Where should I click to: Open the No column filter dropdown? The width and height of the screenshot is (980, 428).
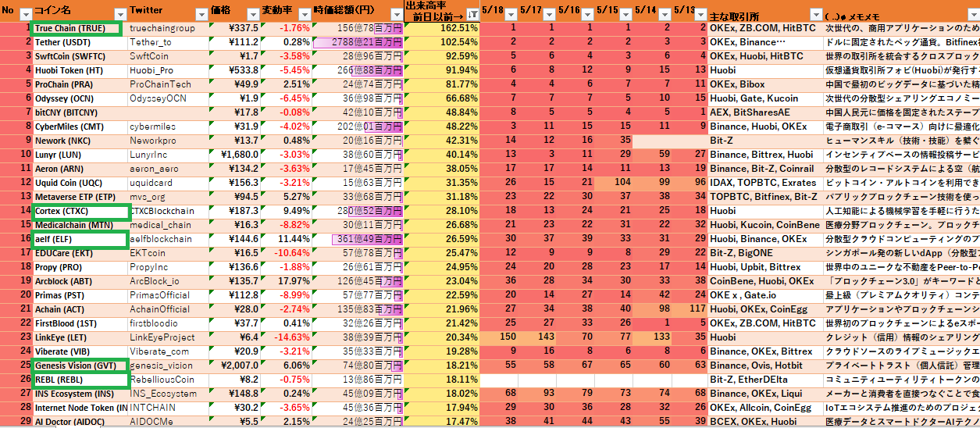tap(25, 14)
